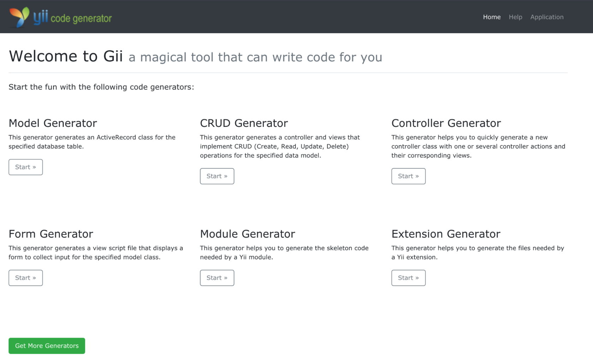Screen dimensions: 593x364
Task: Start the Module Generator
Action: tap(217, 278)
